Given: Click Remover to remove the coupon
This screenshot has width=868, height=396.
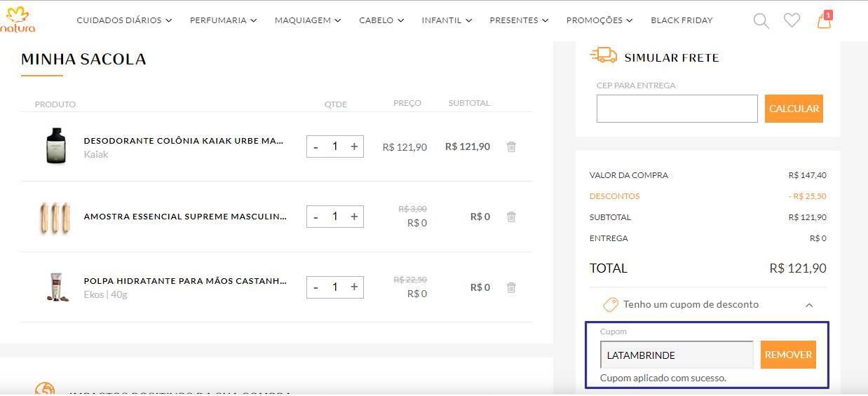Looking at the screenshot, I should tap(788, 355).
